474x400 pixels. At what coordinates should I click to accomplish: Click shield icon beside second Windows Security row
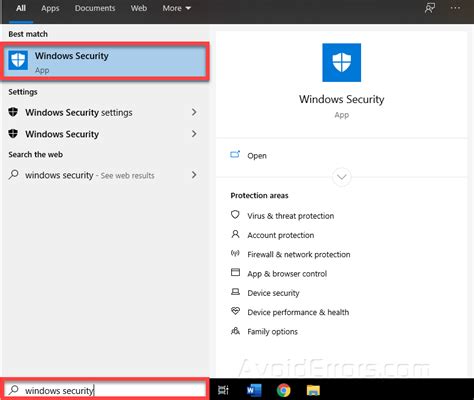point(13,134)
